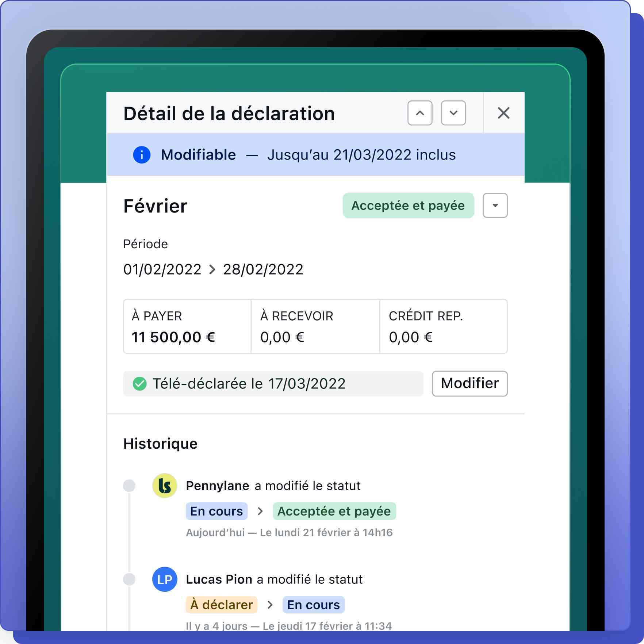Select the CRÉDIT REP. 0,00 € cell
The width and height of the screenshot is (644, 644).
[444, 326]
